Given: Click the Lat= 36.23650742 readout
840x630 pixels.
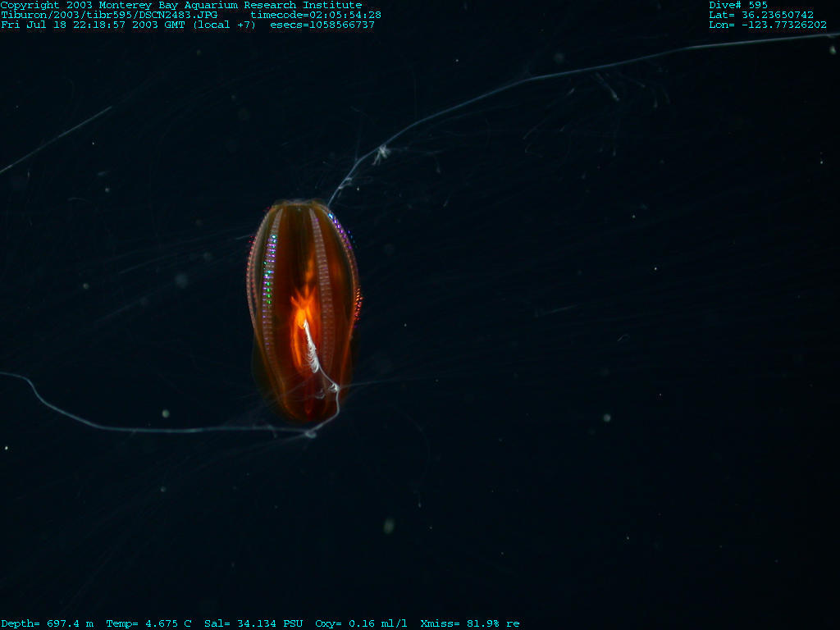Looking at the screenshot, I should click(x=761, y=15).
